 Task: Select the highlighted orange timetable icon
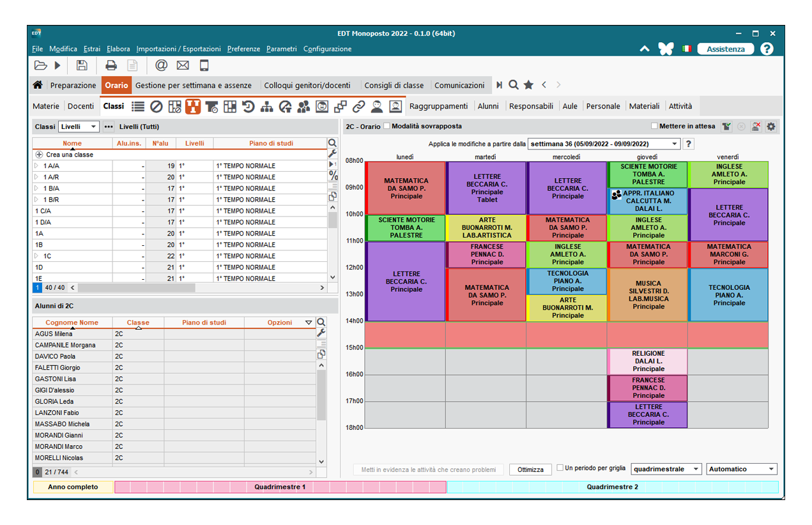193,106
